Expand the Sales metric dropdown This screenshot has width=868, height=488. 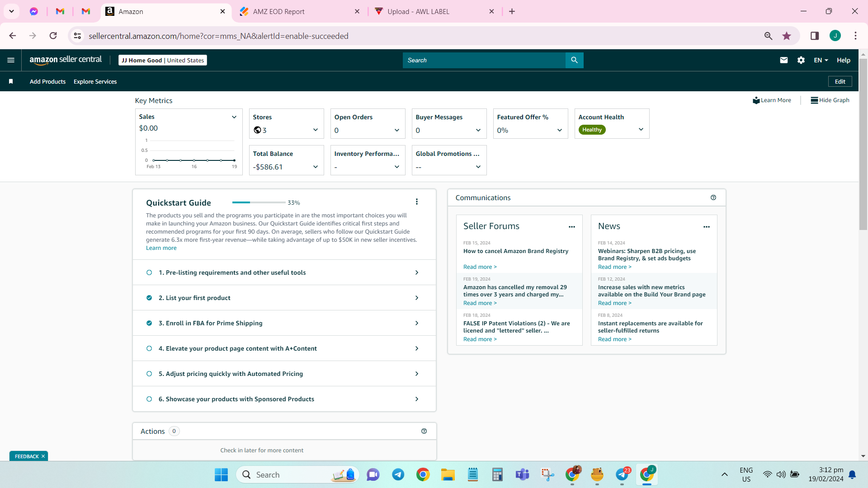(x=234, y=117)
